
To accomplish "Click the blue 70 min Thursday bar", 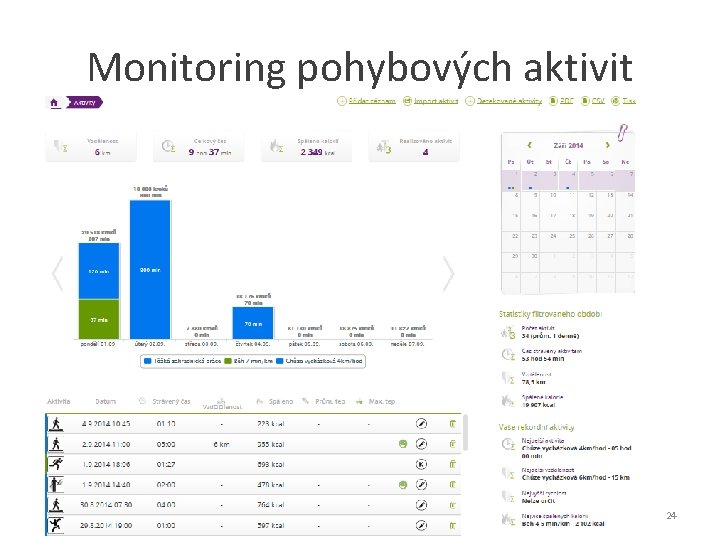I will click(253, 323).
